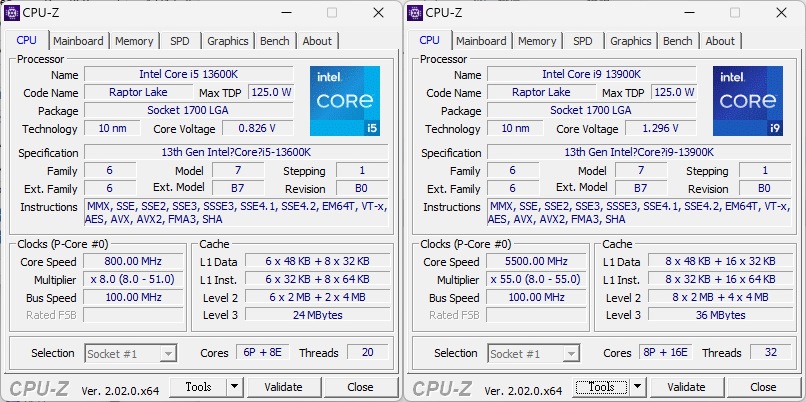Click L1 Data value 6 x 48 KB + 8 x 32 KB
The height and width of the screenshot is (402, 806).
click(x=317, y=261)
